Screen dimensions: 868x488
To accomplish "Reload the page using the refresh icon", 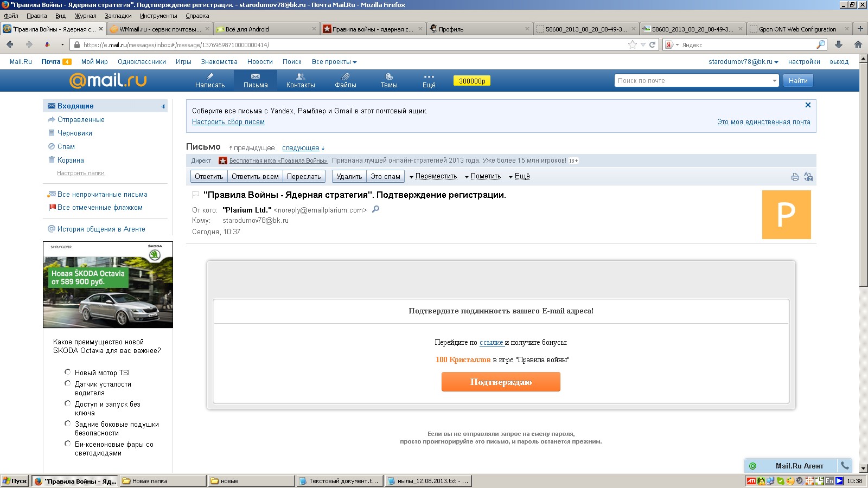I will pos(652,44).
